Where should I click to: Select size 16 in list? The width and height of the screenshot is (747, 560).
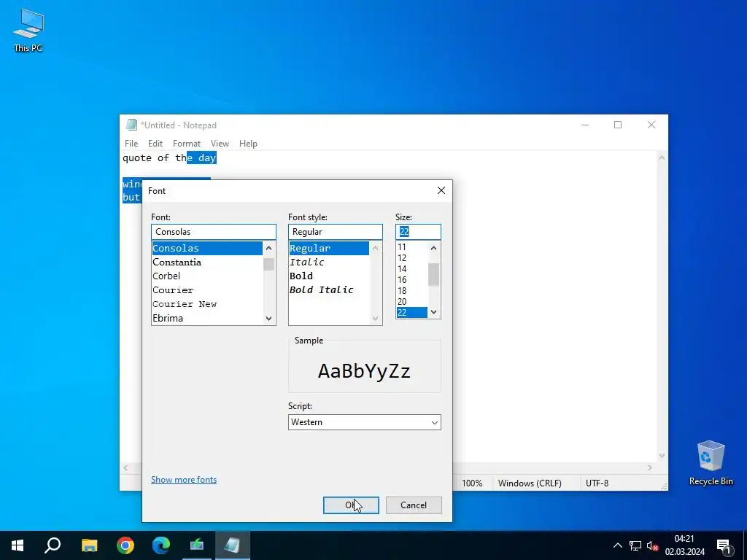click(411, 279)
